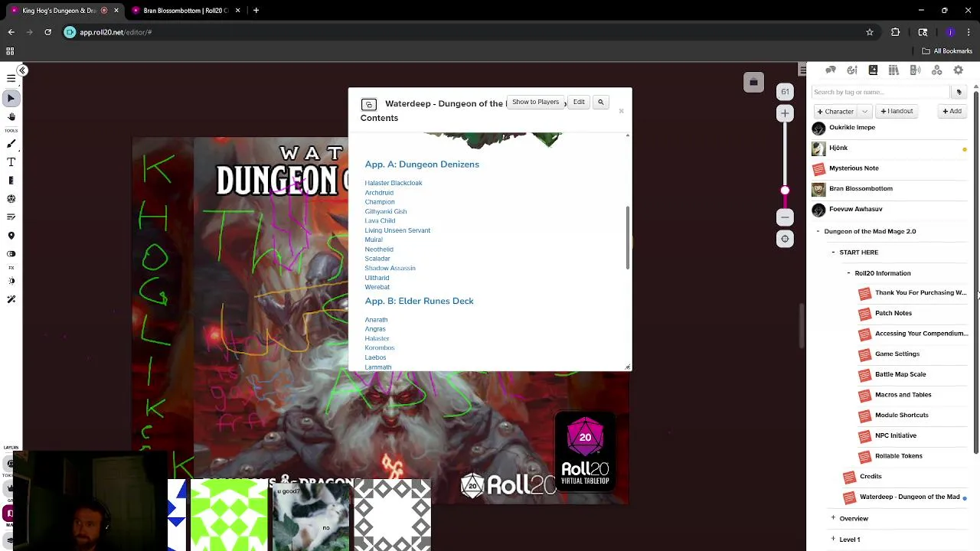
Task: Select the Text tool
Action: [11, 162]
